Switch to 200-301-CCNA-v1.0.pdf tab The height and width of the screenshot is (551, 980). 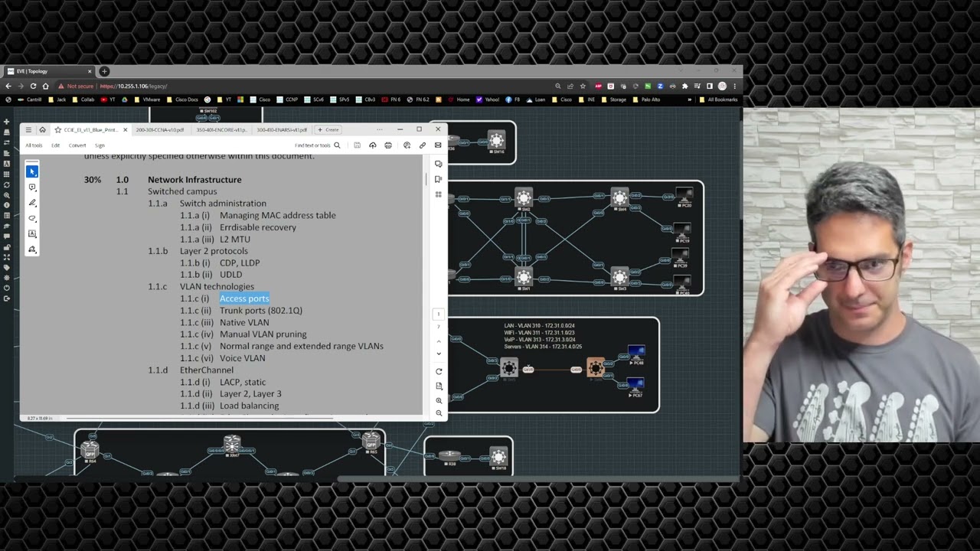159,130
